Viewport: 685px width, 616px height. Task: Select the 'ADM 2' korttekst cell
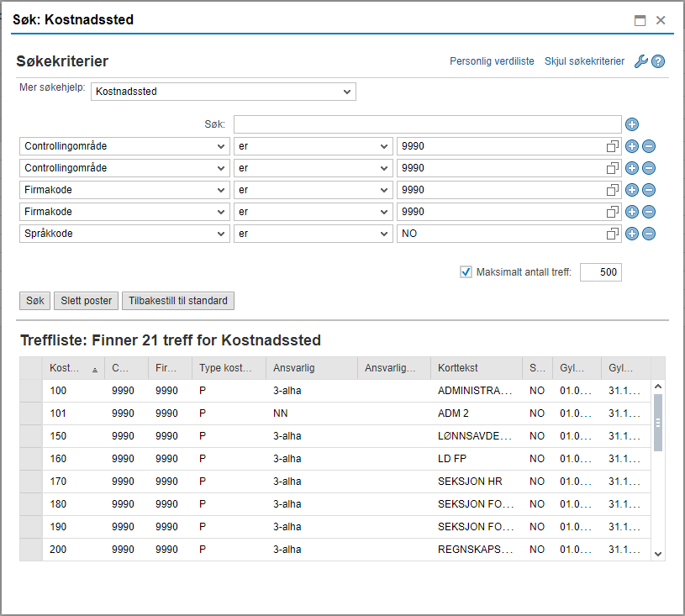click(x=477, y=413)
